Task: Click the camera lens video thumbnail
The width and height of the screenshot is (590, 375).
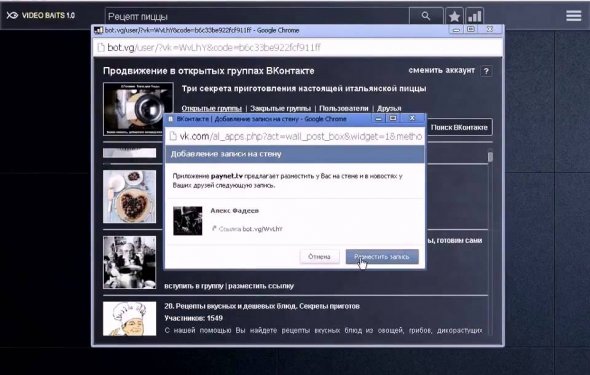Action: [138, 109]
